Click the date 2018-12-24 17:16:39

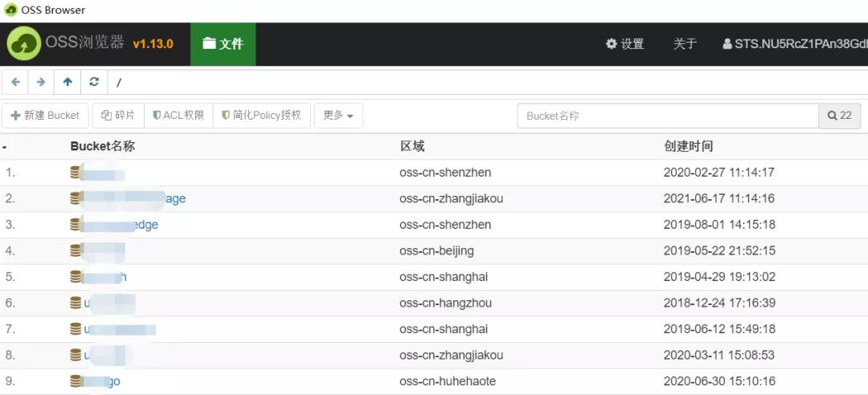[x=719, y=303]
